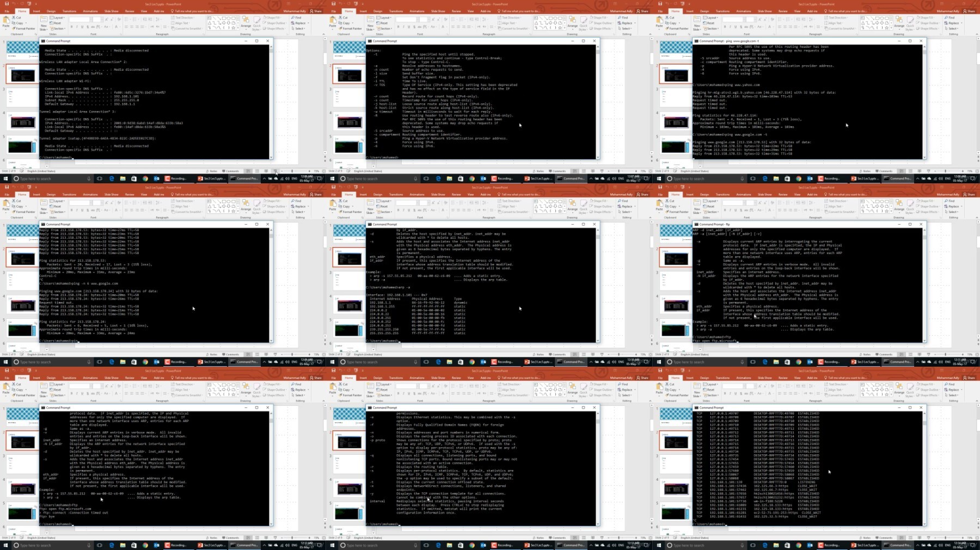
Task: Expand Layout dropdown in the ipconfig output frame
Action: click(57, 17)
